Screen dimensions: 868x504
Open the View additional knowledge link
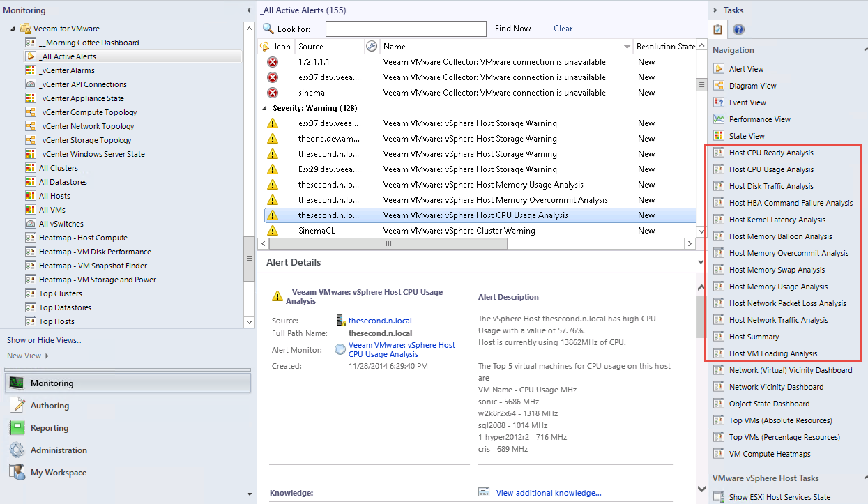(548, 493)
